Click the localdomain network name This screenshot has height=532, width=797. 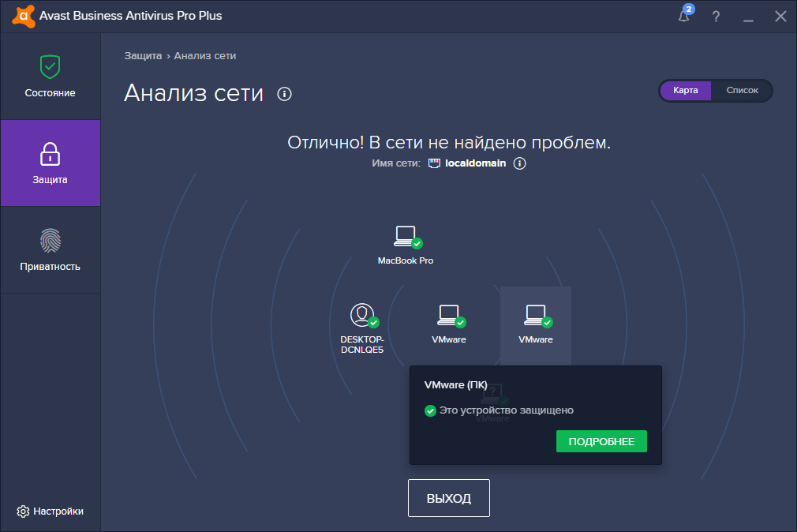pyautogui.click(x=475, y=163)
